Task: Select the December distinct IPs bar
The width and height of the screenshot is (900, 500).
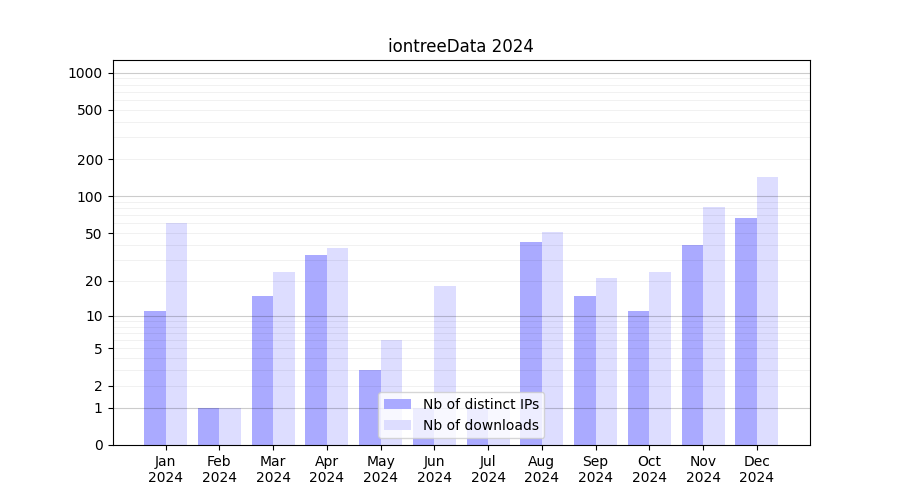Action: click(746, 331)
